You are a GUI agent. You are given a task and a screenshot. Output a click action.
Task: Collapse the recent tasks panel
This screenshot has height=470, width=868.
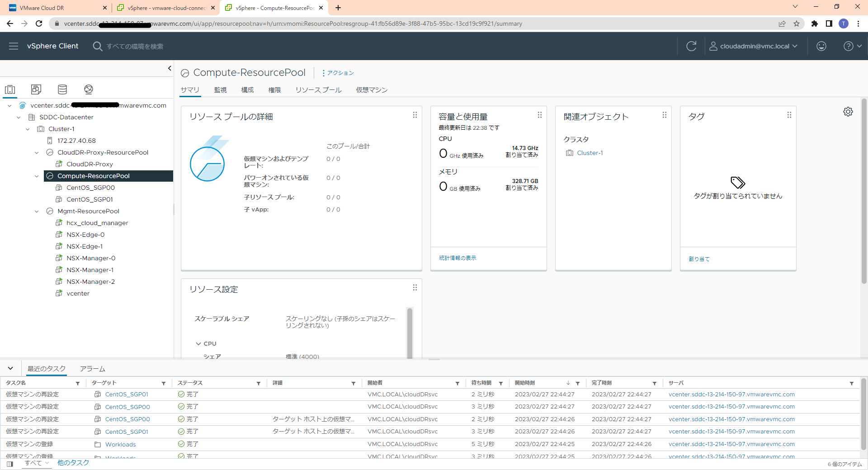(x=10, y=368)
